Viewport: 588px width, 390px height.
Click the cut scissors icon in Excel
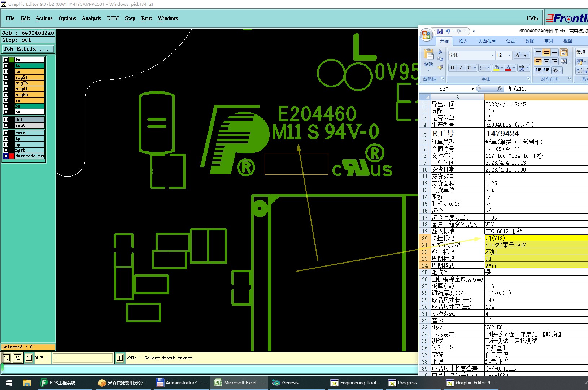(x=440, y=51)
